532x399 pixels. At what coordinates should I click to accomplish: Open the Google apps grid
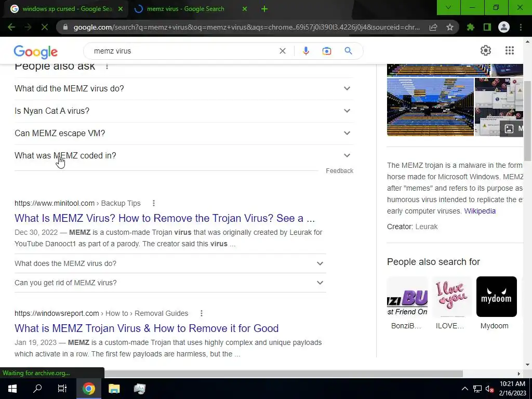point(510,50)
